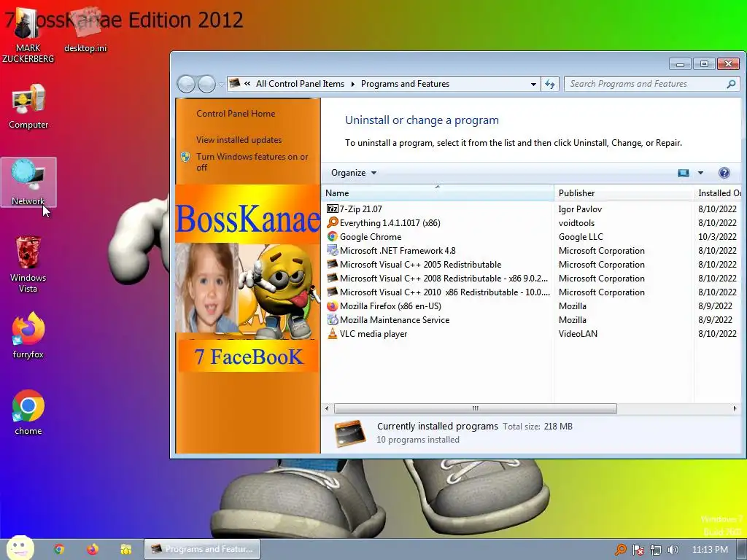The height and width of the screenshot is (560, 747).
Task: Select Everything 1.4.1.1017 (x86) row
Action: (x=532, y=223)
